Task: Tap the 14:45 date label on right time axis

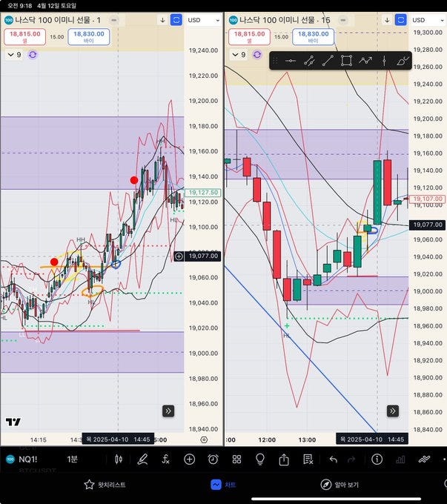Action: [372, 440]
